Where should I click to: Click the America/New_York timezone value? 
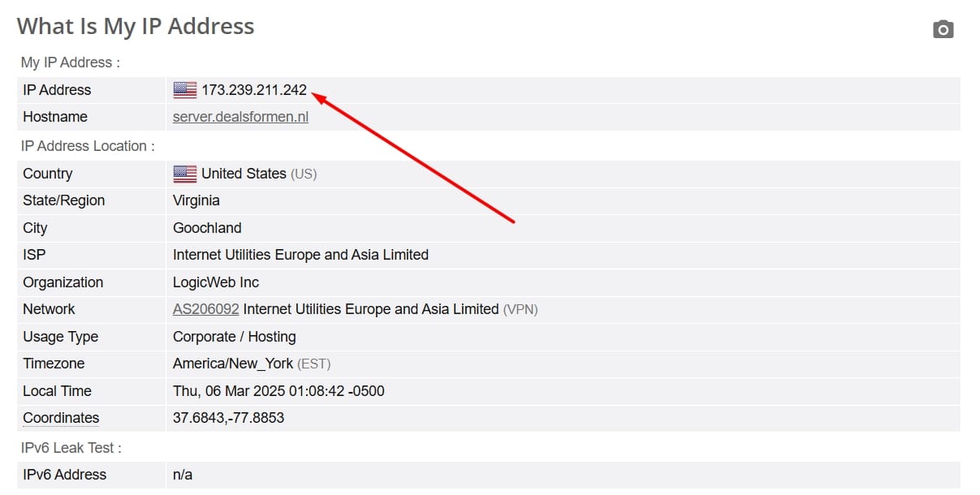pos(233,364)
